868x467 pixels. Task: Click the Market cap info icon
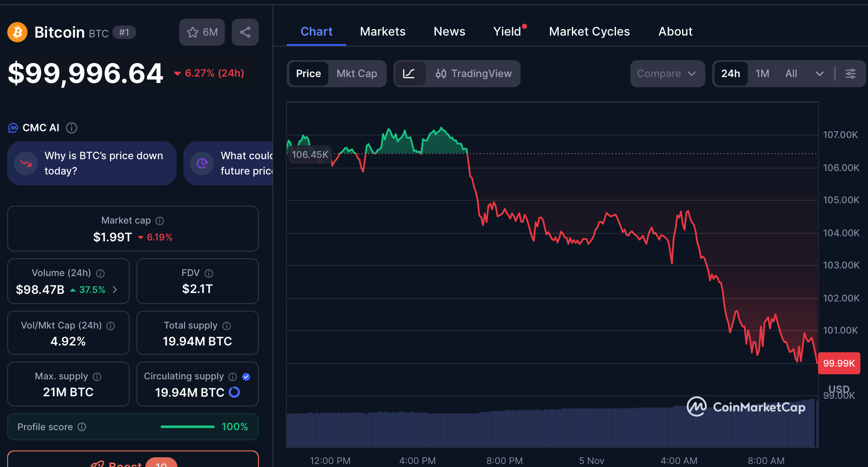[x=160, y=221]
